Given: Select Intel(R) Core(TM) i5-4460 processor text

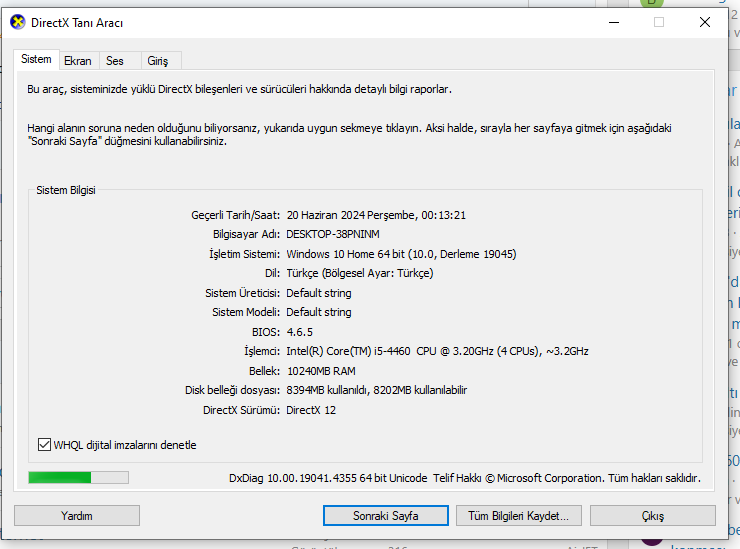Looking at the screenshot, I should tap(437, 351).
